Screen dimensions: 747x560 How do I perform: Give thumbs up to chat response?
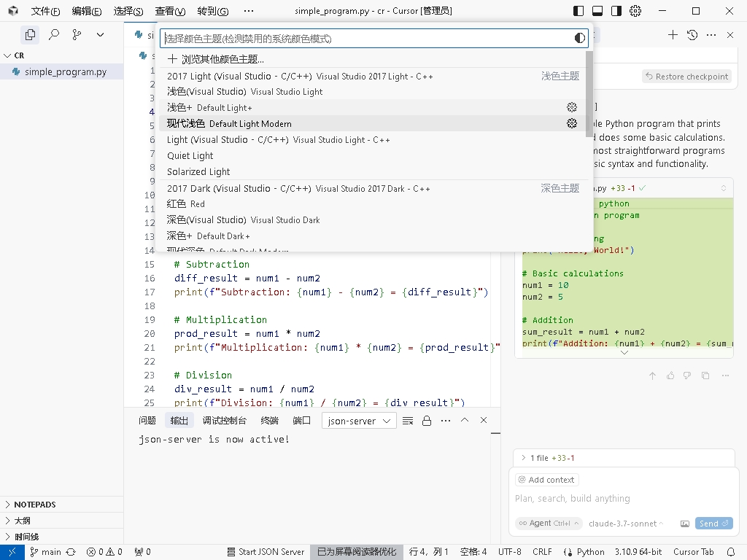(x=670, y=376)
